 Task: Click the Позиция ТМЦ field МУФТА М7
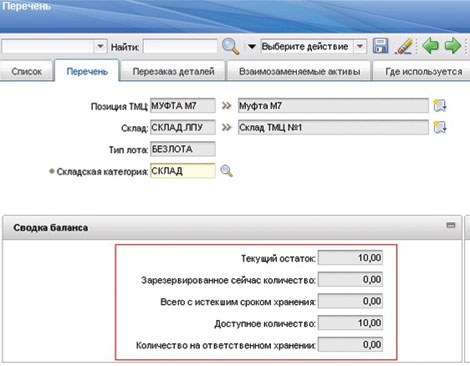click(183, 106)
